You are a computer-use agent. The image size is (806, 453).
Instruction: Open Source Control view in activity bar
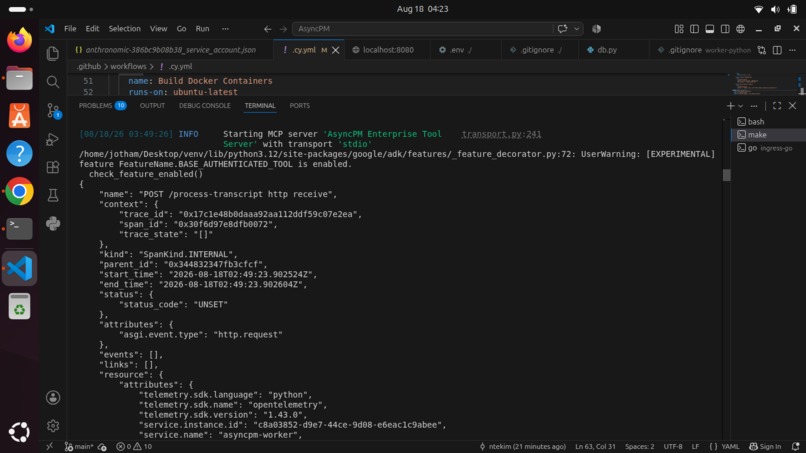coord(53,111)
